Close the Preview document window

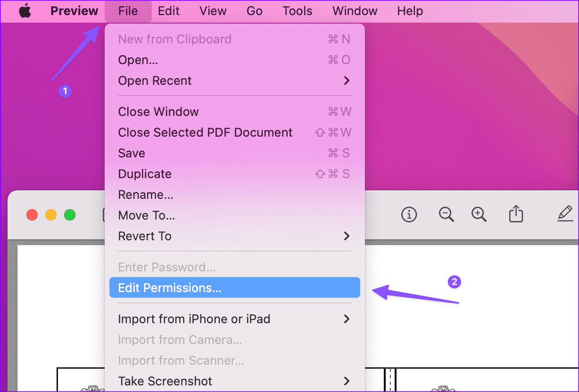click(32, 215)
